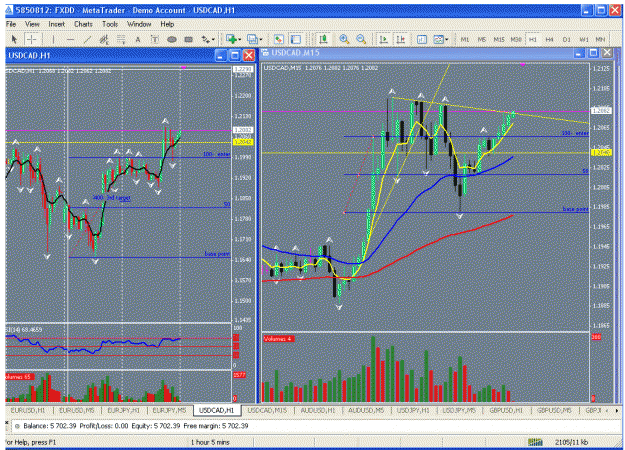This screenshot has width=625, height=450.
Task: Click the 'Balance: 5 702.39' text
Action: [x=50, y=426]
